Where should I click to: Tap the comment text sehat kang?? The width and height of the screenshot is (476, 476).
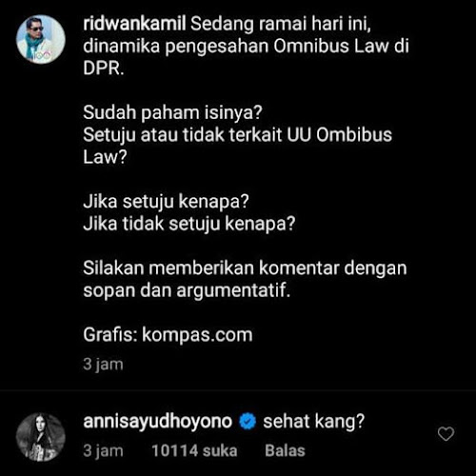(314, 422)
